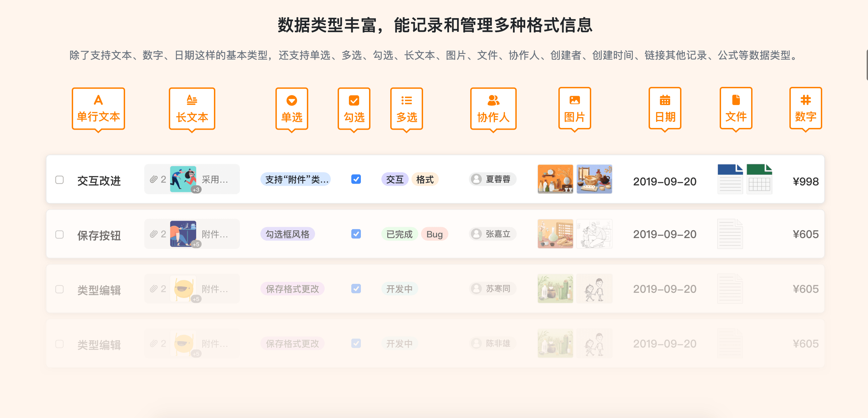Click the 图片 image field icon
The image size is (868, 418).
pyautogui.click(x=575, y=109)
